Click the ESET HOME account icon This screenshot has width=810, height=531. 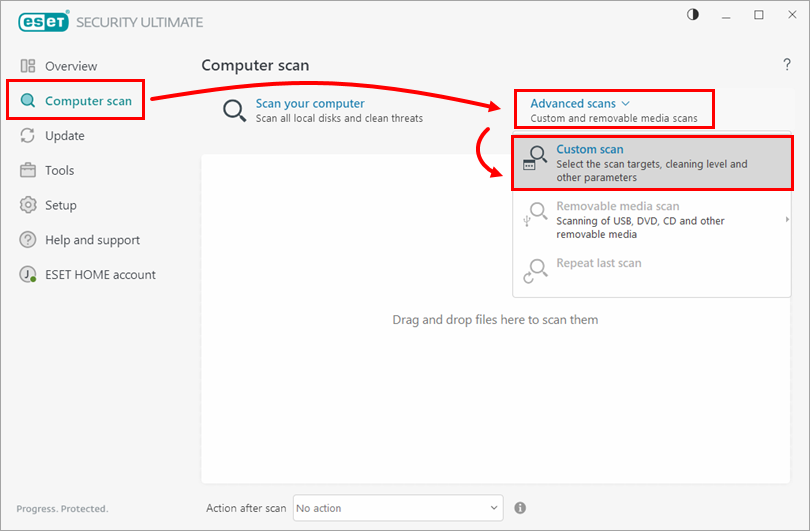pos(28,275)
